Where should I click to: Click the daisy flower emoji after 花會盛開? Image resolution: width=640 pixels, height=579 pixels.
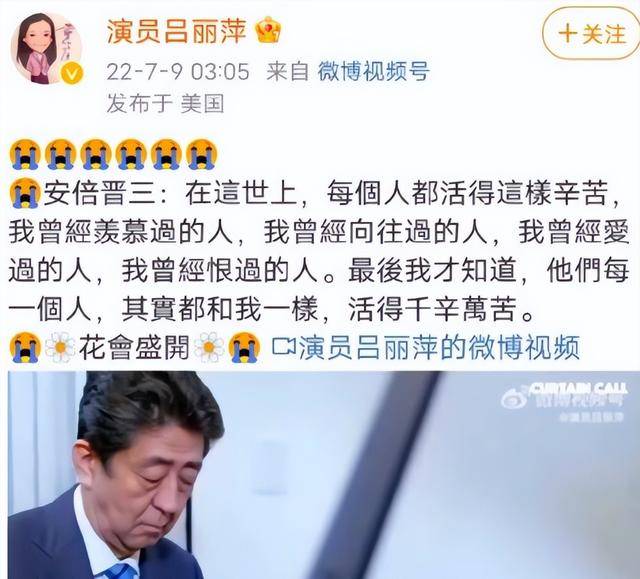[209, 348]
